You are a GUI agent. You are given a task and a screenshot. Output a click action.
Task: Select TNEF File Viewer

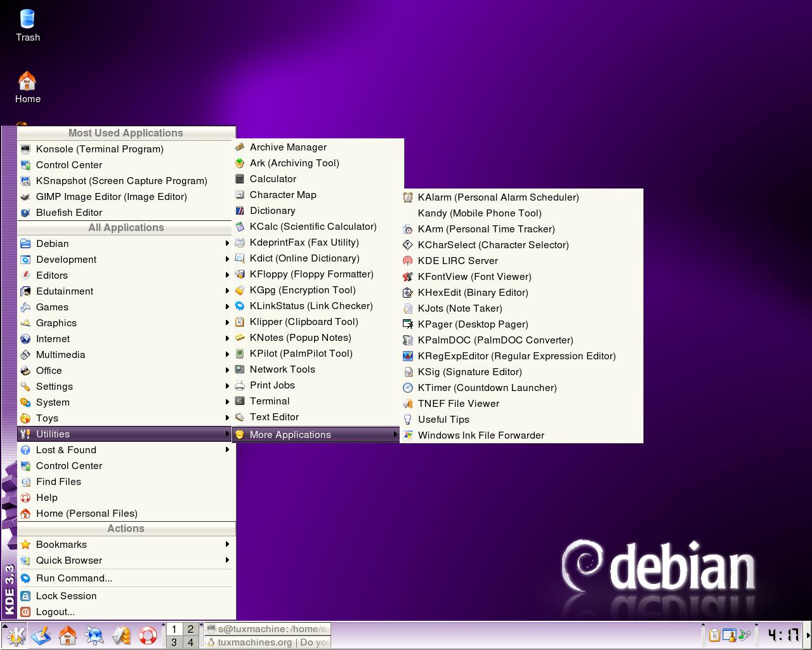(x=521, y=404)
